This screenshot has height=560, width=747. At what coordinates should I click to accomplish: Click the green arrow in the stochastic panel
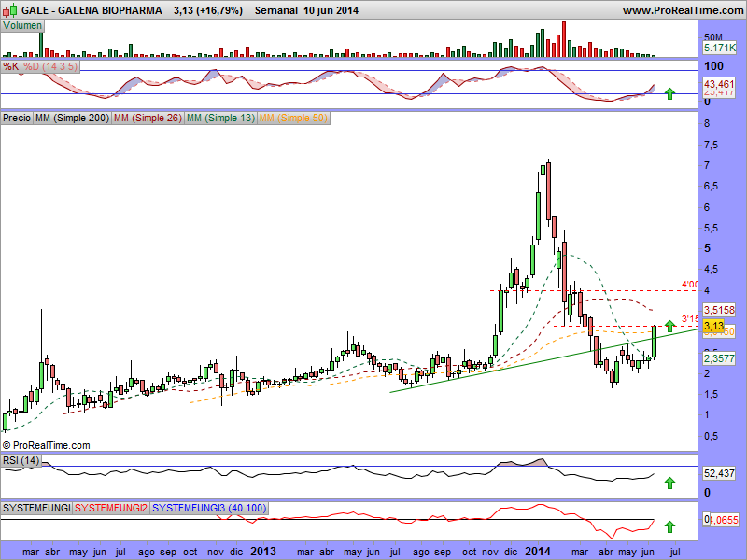[x=669, y=93]
